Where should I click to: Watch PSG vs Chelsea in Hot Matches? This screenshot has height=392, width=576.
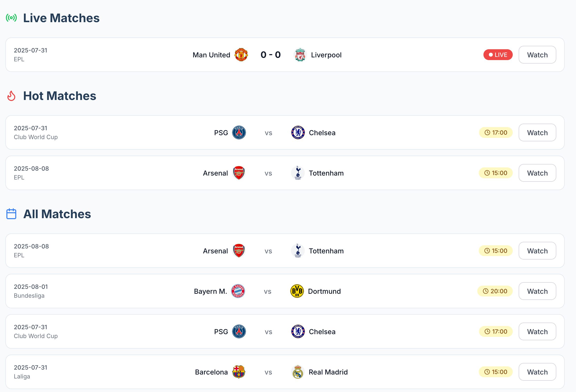coord(537,133)
